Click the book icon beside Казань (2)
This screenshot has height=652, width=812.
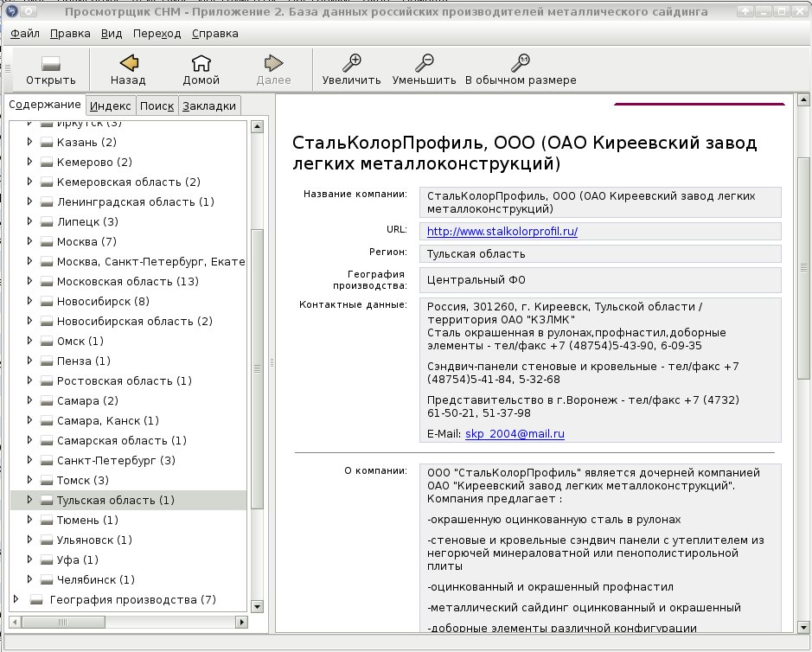point(47,143)
